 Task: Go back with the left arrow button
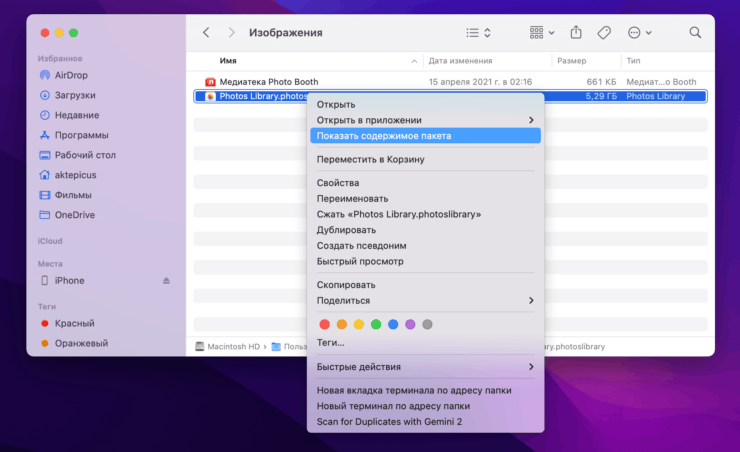[206, 33]
